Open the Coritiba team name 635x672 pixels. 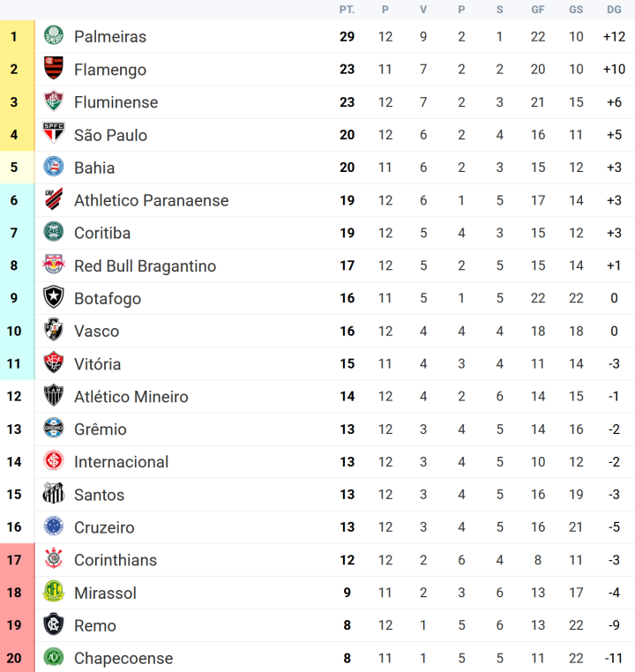tap(102, 233)
